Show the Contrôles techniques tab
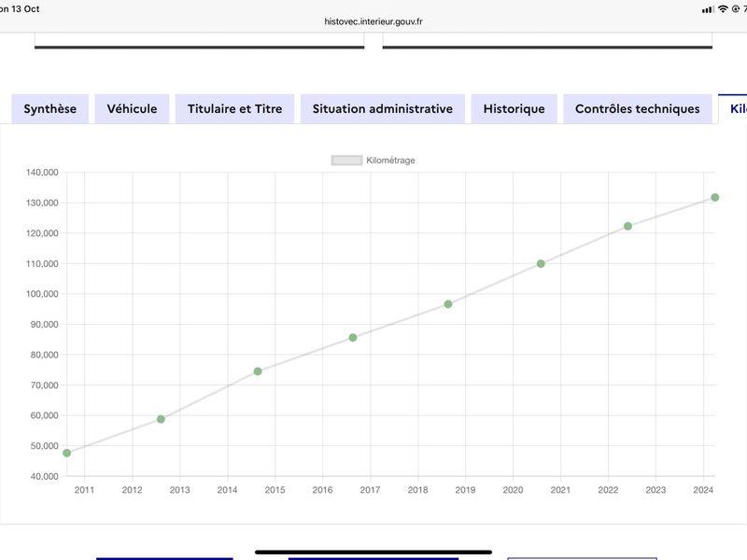The height and width of the screenshot is (560, 747). coord(637,109)
